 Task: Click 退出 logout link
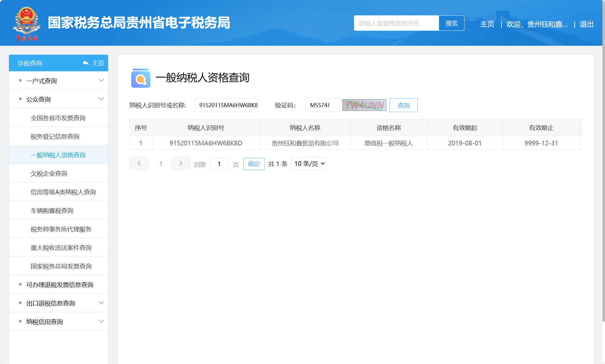[586, 24]
